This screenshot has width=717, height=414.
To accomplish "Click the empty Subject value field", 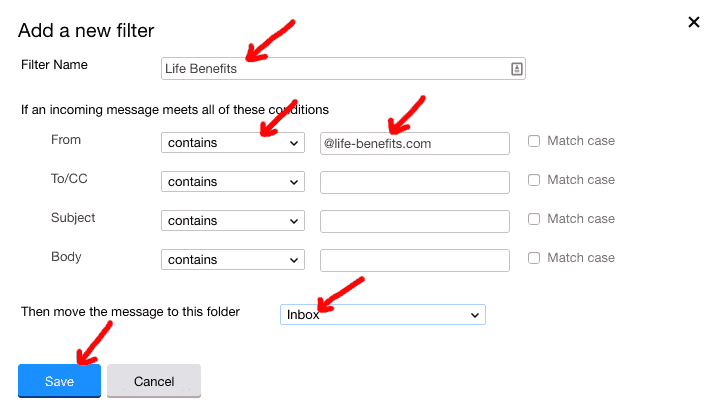I will click(x=415, y=221).
